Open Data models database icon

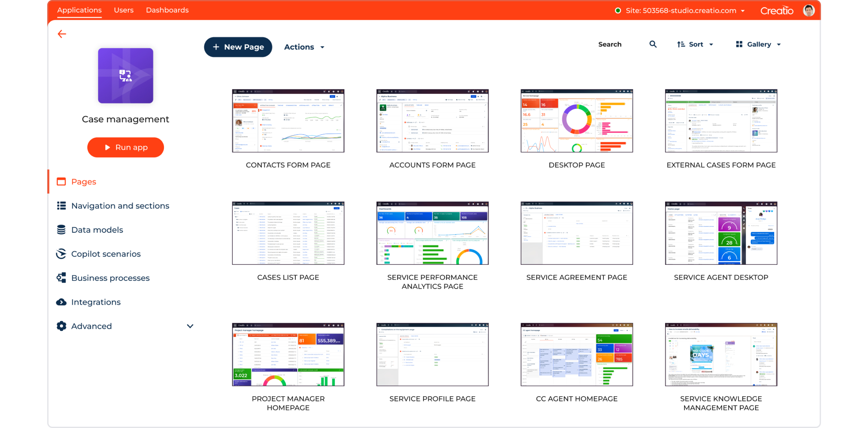point(61,230)
